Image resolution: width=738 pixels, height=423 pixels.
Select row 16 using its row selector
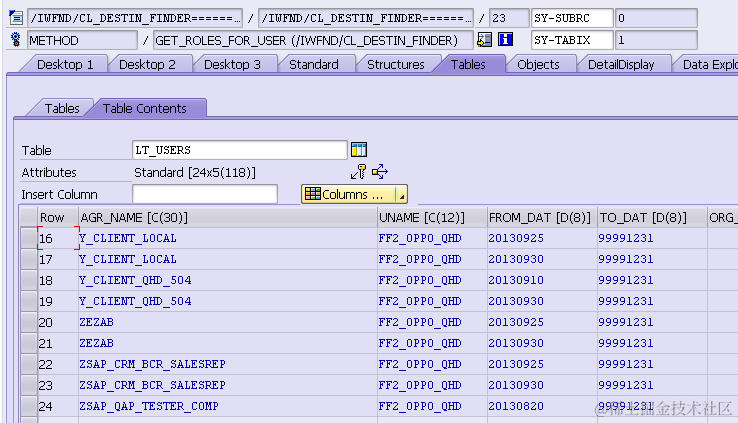tap(29, 238)
